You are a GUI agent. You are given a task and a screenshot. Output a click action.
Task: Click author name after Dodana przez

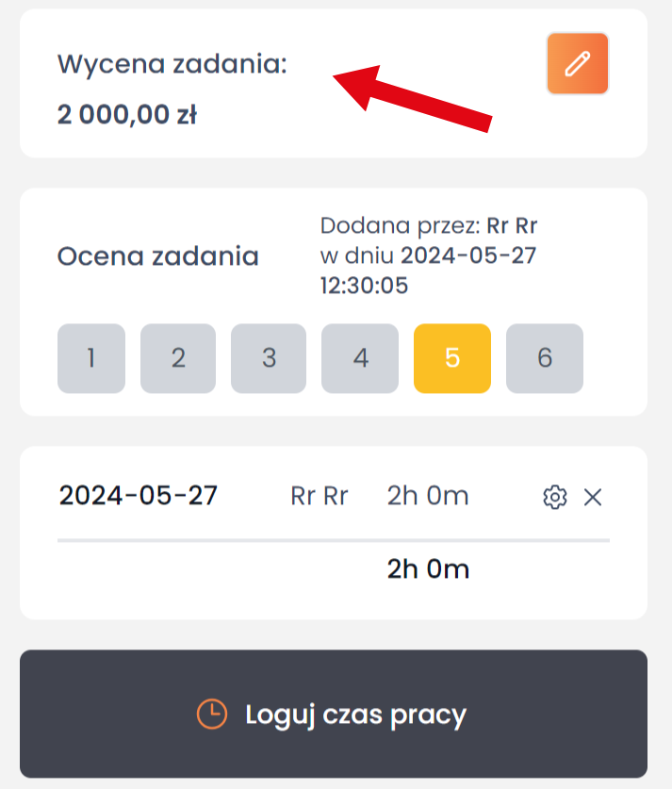pos(512,226)
